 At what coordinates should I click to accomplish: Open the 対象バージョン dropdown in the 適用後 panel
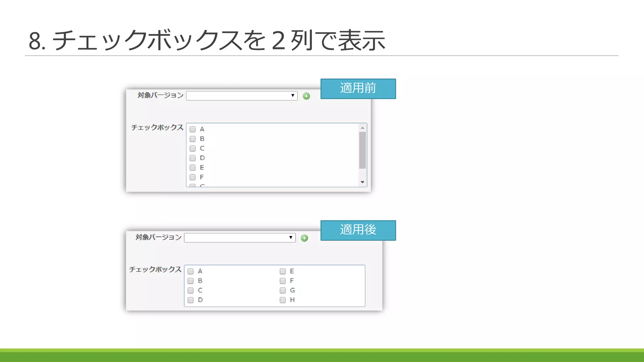240,238
